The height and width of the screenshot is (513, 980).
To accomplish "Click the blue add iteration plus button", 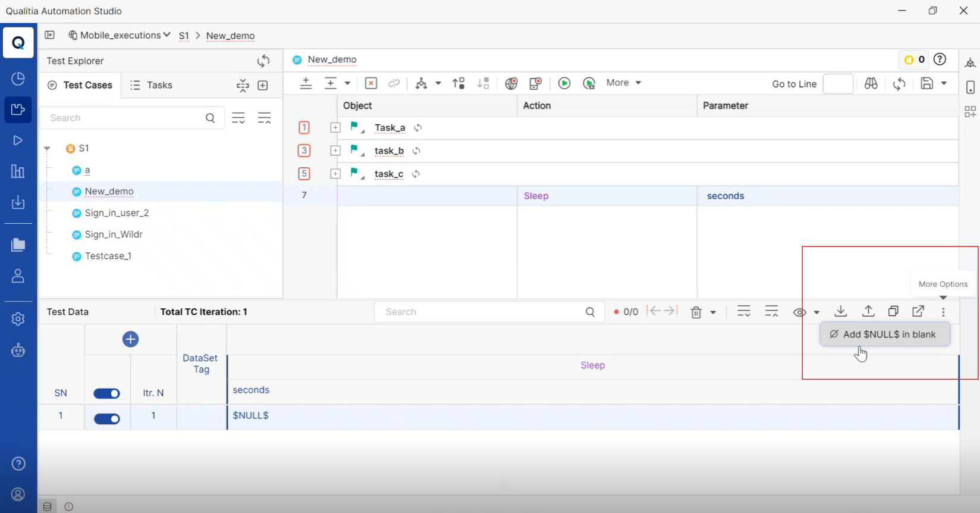I will (130, 339).
